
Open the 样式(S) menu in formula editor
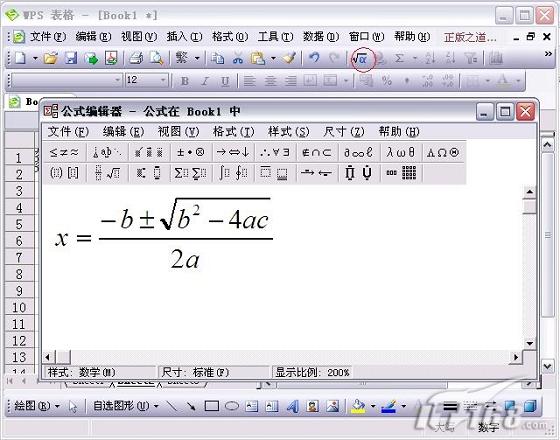point(289,132)
